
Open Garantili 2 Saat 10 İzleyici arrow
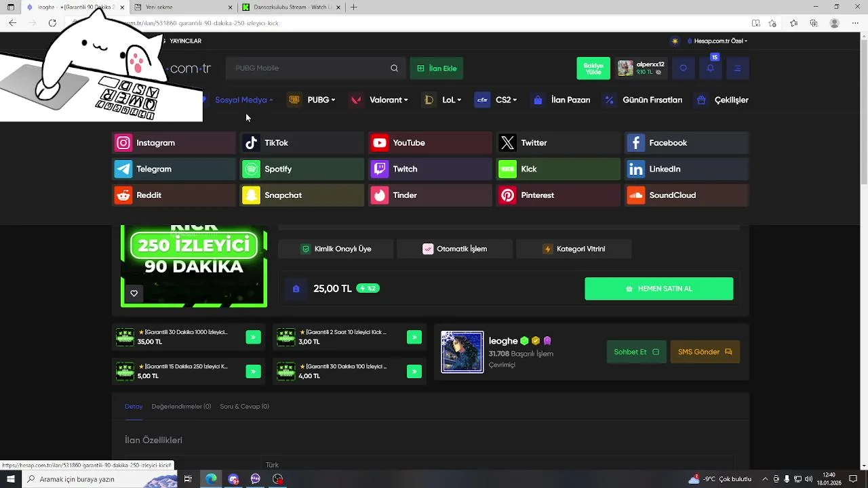click(414, 338)
